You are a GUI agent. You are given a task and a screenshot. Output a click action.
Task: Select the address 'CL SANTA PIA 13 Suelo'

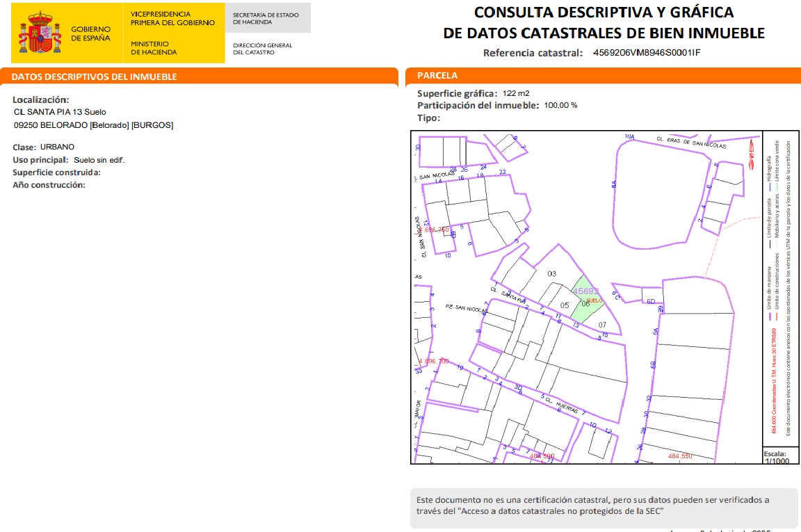(60, 112)
